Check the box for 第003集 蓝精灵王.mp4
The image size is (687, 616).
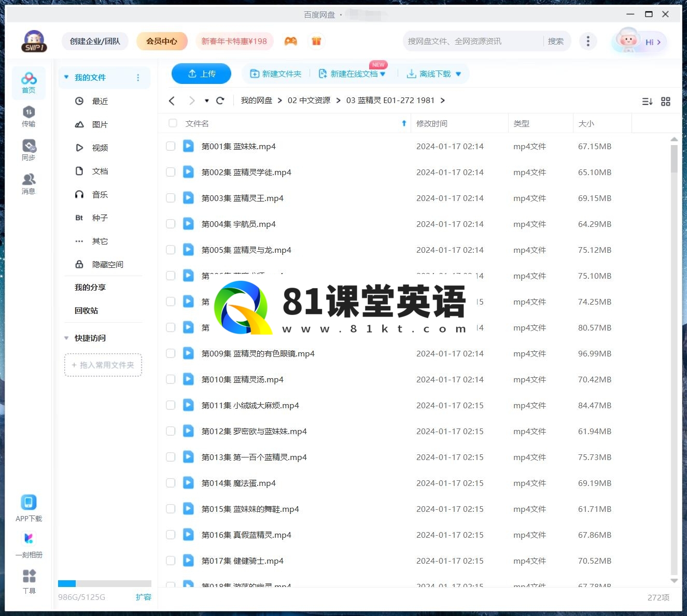(x=171, y=198)
